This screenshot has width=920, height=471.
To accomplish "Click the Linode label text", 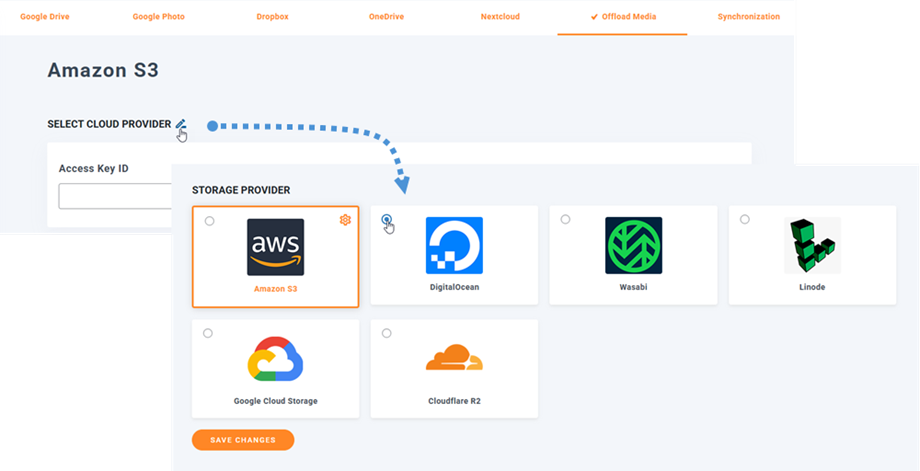I will pos(813,287).
